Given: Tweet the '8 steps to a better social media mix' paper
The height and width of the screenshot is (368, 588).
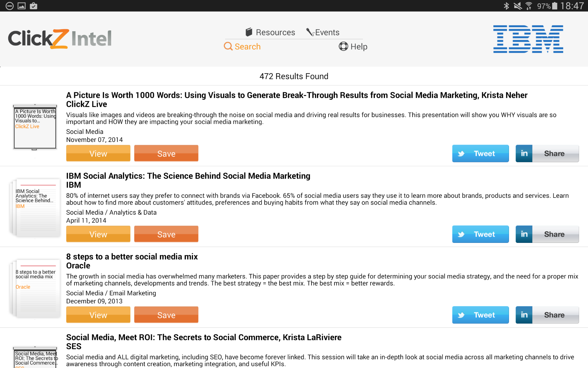Looking at the screenshot, I should pos(480,315).
